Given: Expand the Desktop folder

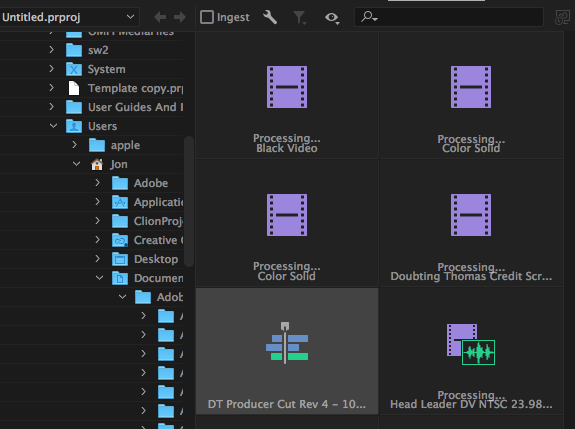Looking at the screenshot, I should click(98, 259).
